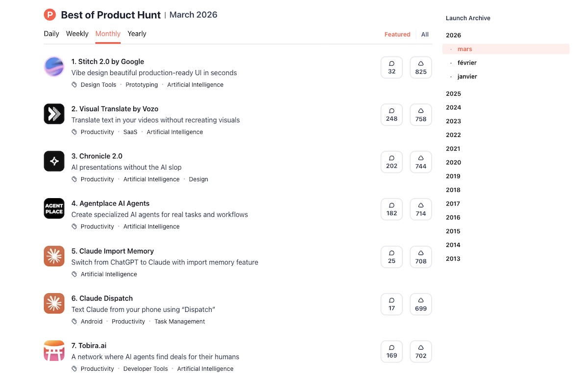The image size is (588, 382).
Task: Open comments for Visual Translate by Vozo
Action: coord(392,115)
